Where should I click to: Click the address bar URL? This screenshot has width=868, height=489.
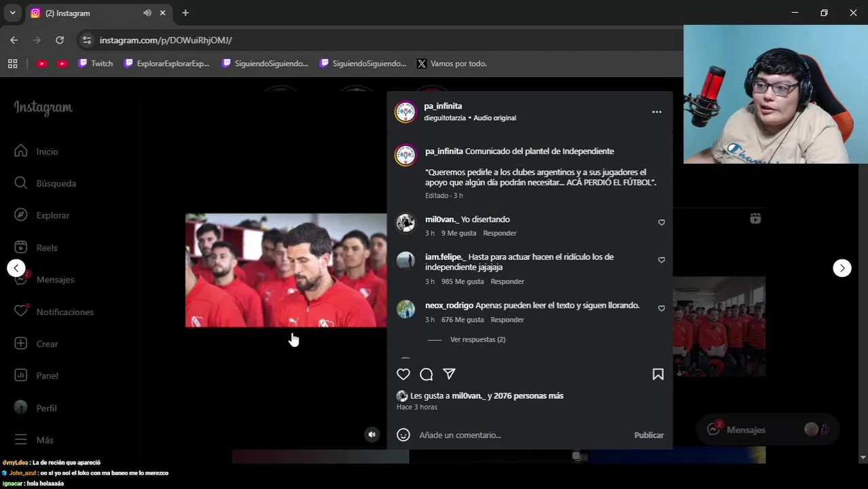point(166,40)
